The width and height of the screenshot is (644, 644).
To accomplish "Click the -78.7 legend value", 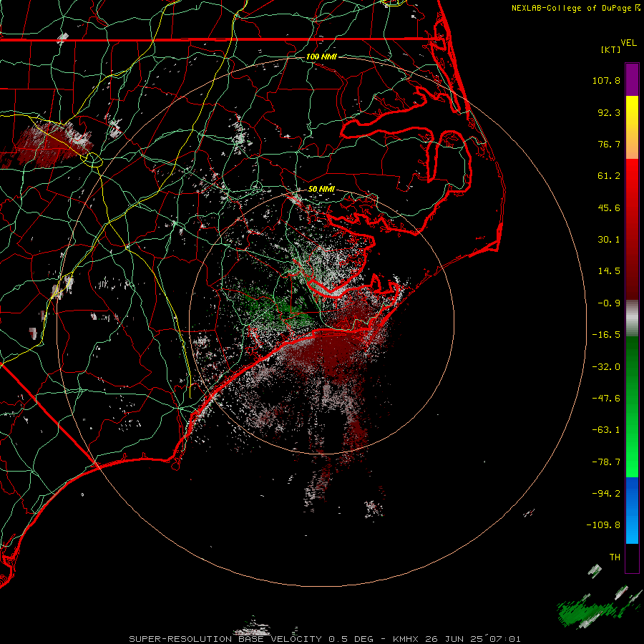I will [606, 462].
